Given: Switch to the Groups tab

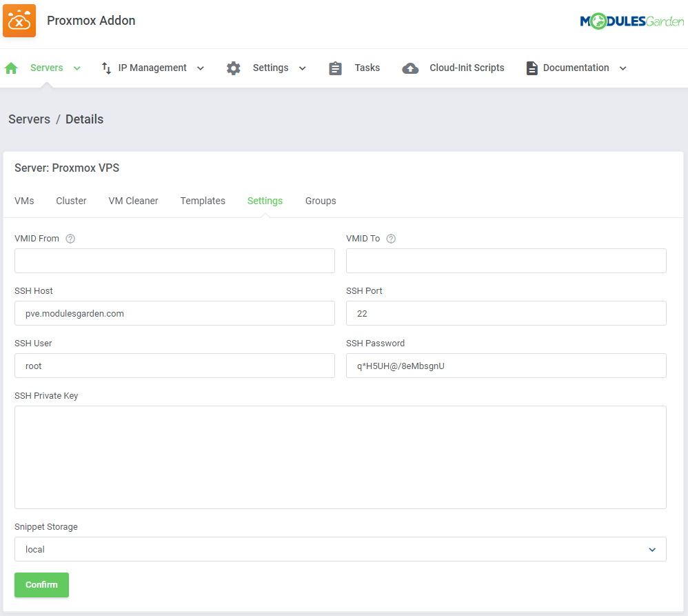Looking at the screenshot, I should (321, 201).
